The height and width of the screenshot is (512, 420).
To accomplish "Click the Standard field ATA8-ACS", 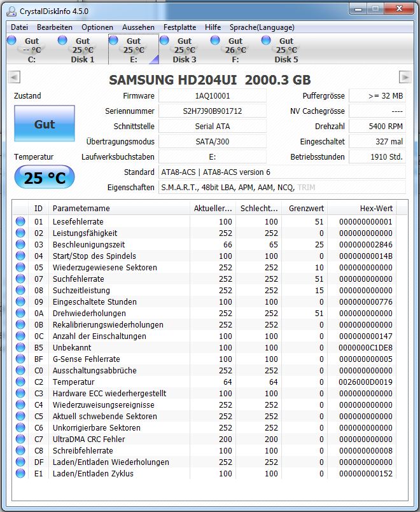I will [x=282, y=172].
